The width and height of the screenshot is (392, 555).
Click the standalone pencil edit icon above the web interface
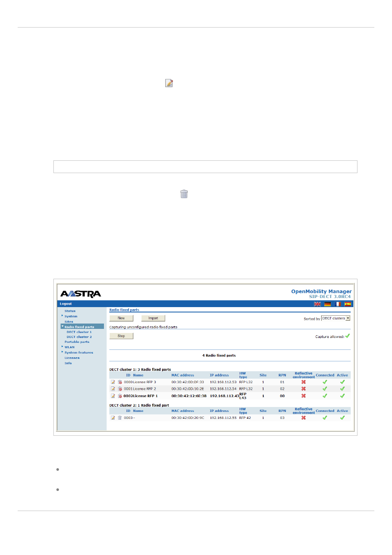(x=169, y=83)
